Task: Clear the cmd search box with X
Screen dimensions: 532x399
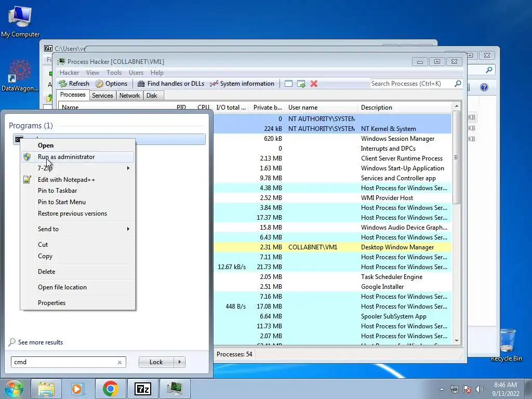Action: [119, 362]
